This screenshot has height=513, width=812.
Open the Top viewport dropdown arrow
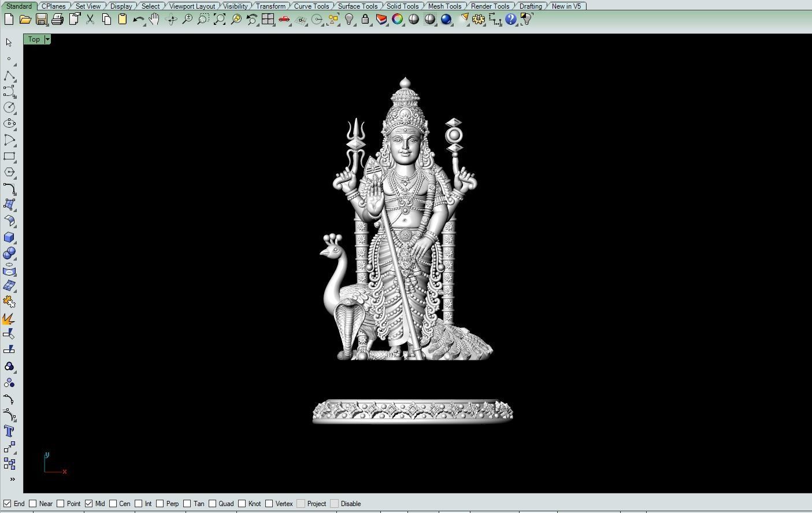[47, 39]
